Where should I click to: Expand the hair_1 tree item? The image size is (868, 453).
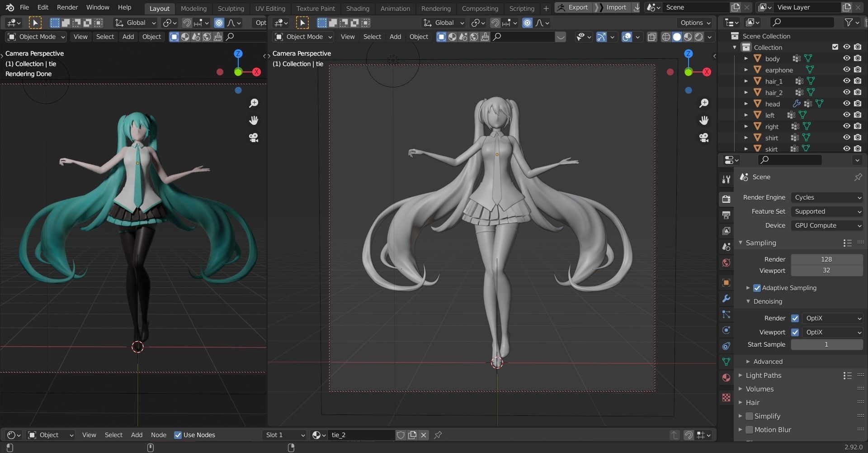[746, 81]
